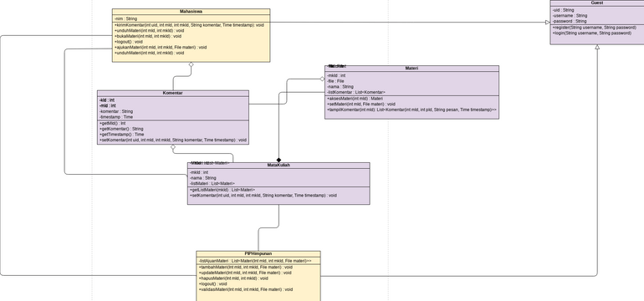644x301 pixels.
Task: Click the hollow diamond aggregation marker under Mahasiswa
Action: point(191,64)
